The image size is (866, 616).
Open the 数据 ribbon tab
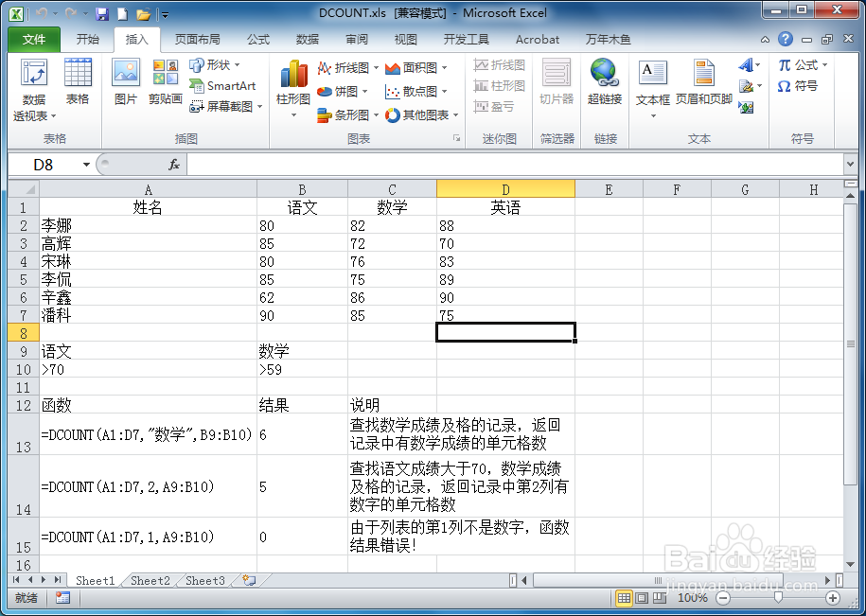[308, 39]
